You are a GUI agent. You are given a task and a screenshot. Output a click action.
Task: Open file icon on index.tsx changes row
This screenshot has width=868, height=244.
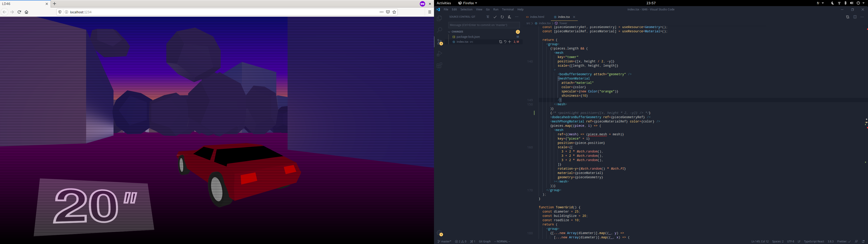500,42
